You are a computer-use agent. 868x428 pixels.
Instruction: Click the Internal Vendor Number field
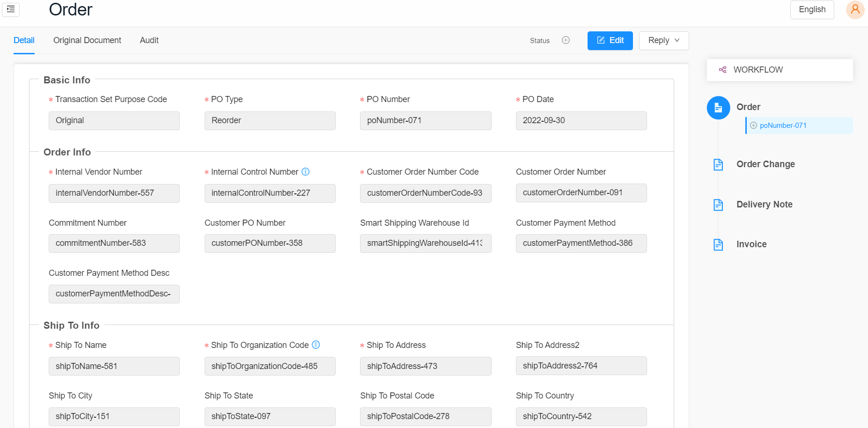pos(114,193)
